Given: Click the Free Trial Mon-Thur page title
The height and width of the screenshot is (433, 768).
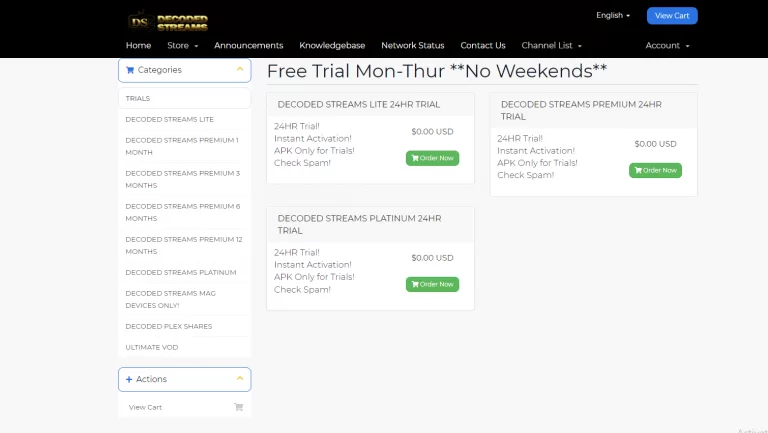Looking at the screenshot, I should (436, 71).
